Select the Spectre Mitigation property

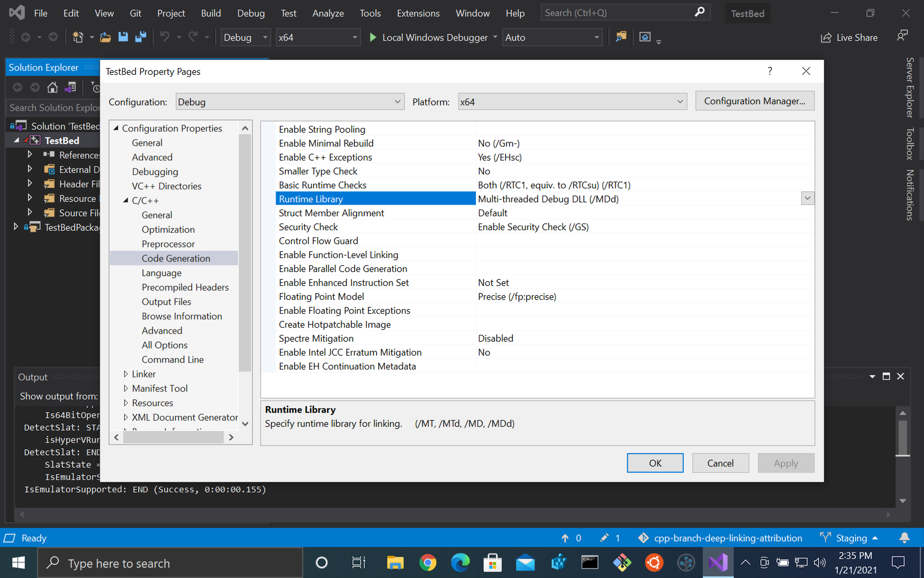[x=545, y=338]
